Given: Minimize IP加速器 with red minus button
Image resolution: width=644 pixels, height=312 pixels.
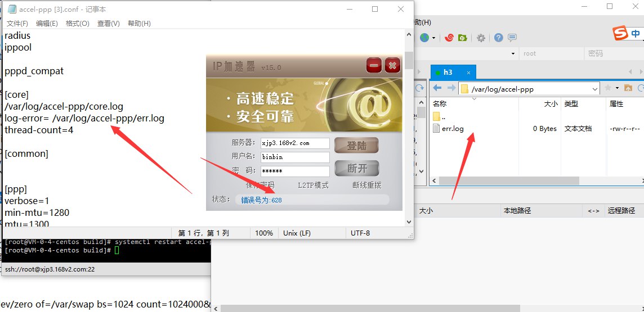Looking at the screenshot, I should (374, 65).
